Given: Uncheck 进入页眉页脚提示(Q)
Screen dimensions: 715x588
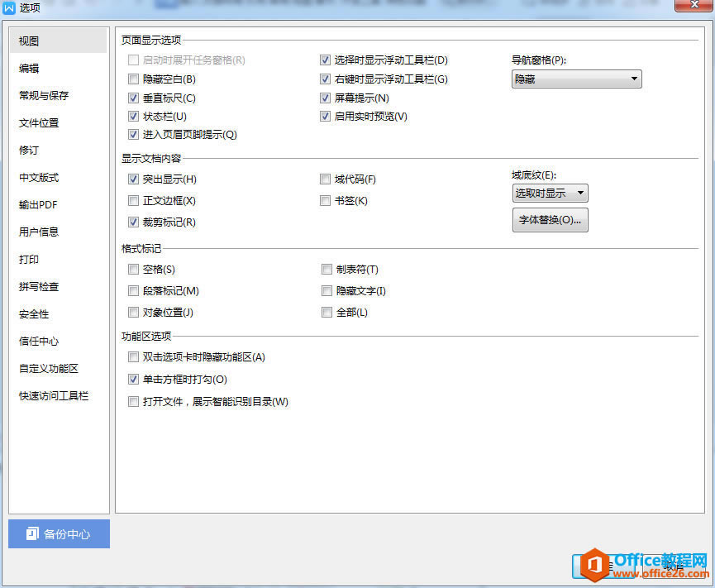Looking at the screenshot, I should (133, 135).
